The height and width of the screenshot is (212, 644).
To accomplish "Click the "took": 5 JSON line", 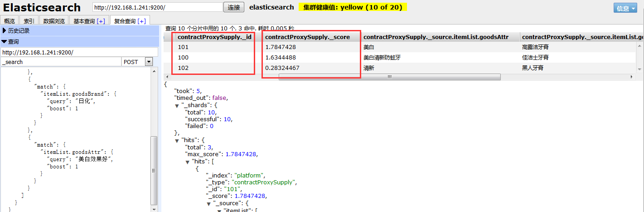I will click(x=188, y=91).
